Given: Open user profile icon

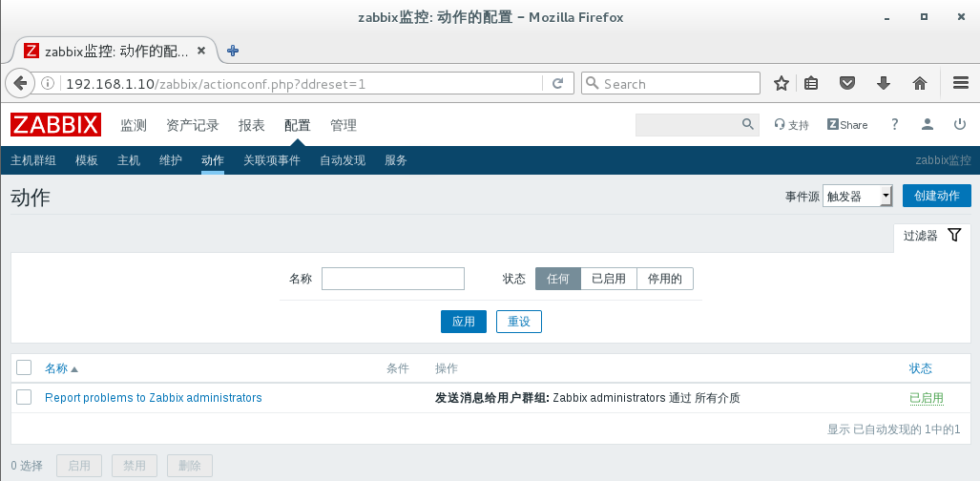Looking at the screenshot, I should click(928, 124).
